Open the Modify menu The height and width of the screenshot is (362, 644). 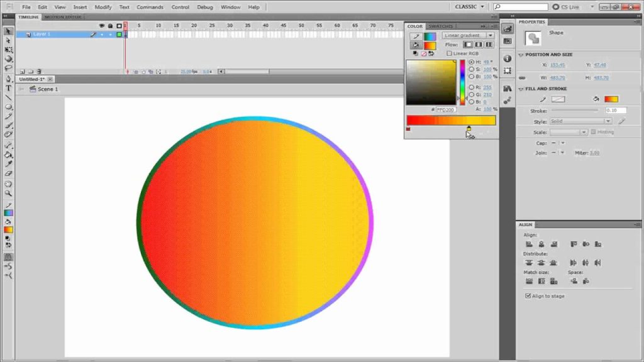(x=103, y=7)
